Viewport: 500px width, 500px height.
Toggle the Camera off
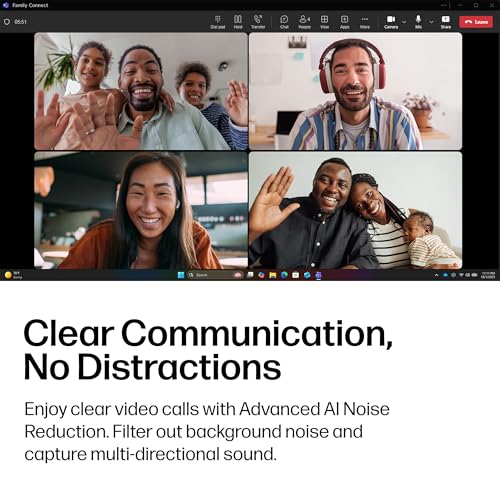click(391, 22)
